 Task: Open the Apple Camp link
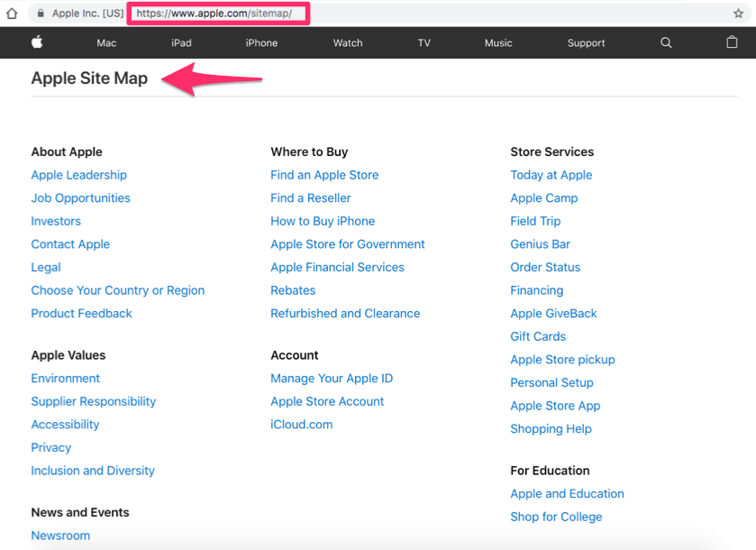pos(544,198)
